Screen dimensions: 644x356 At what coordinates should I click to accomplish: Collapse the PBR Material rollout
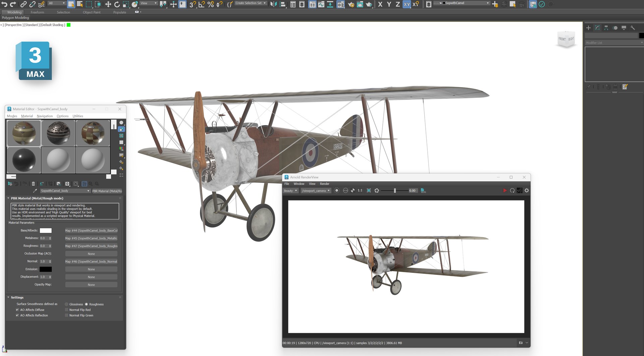8,198
